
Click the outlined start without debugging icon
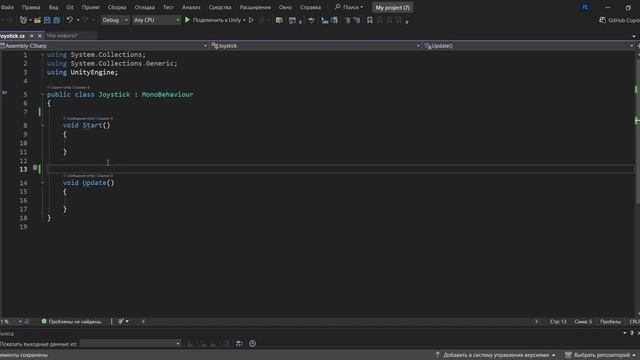(251, 20)
